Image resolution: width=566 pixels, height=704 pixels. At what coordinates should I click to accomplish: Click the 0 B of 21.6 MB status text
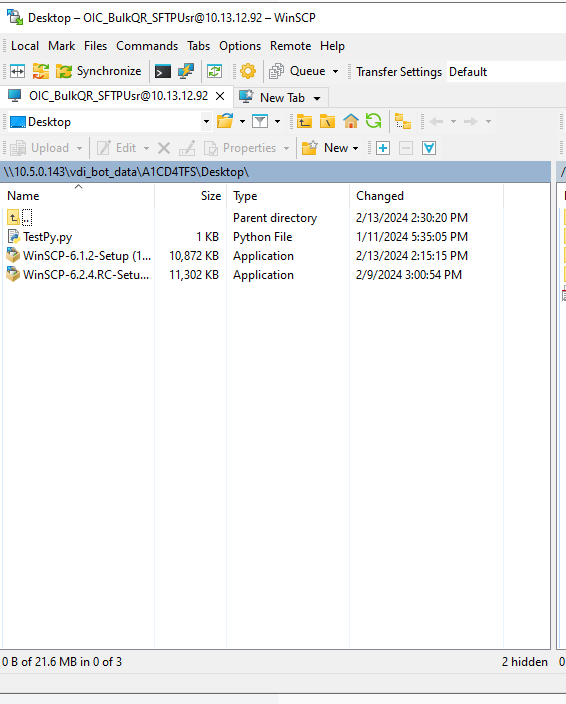[x=62, y=662]
